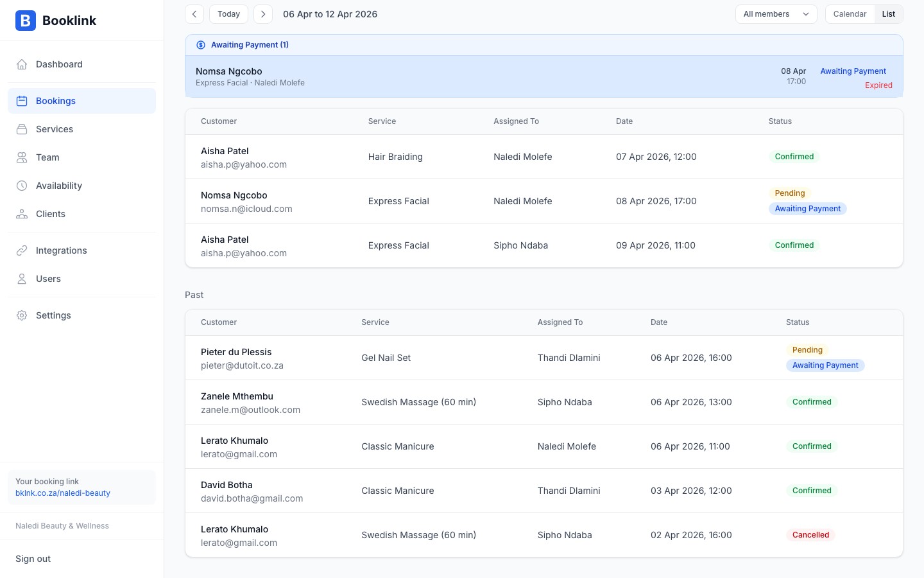Select the Bookings calendar icon in sidebar
Viewport: 924px width, 578px height.
click(22, 101)
